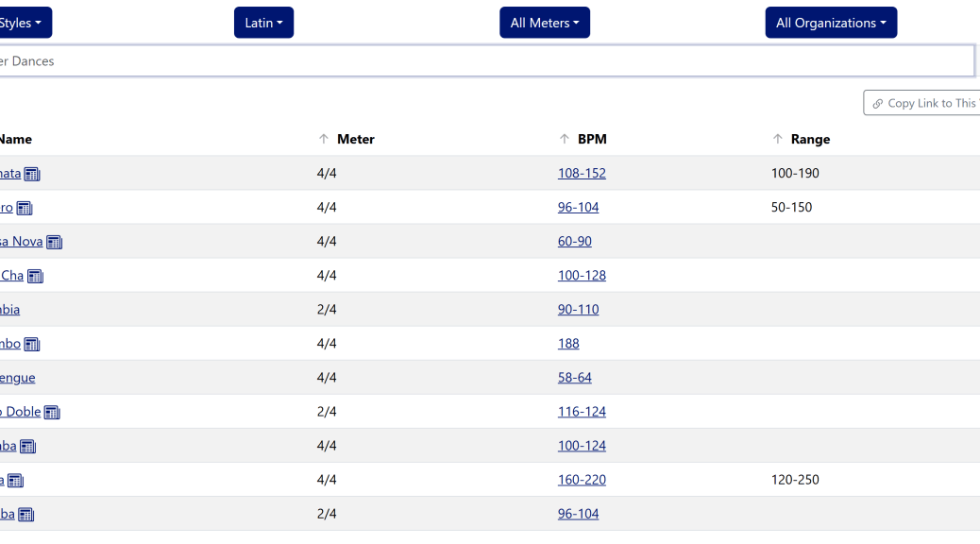
Task: Follow the 116-124 BPM link
Action: point(582,412)
